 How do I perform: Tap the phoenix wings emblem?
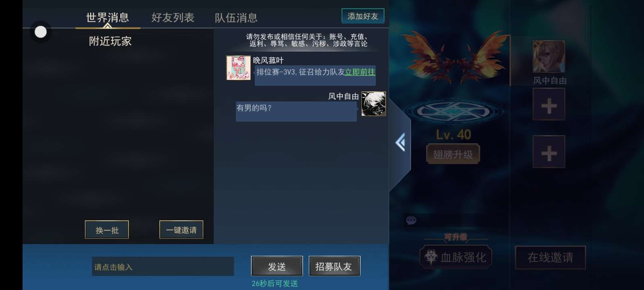point(455,57)
